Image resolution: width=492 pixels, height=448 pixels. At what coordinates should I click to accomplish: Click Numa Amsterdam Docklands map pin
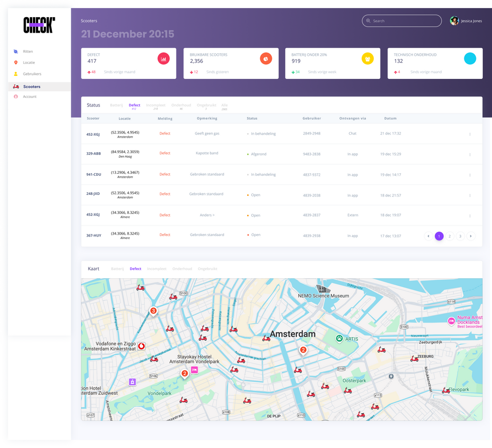(451, 321)
